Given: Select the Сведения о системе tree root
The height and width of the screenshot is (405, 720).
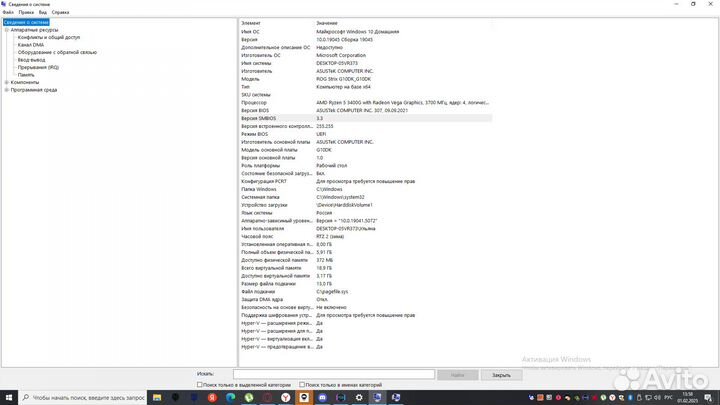Looking at the screenshot, I should [26, 22].
